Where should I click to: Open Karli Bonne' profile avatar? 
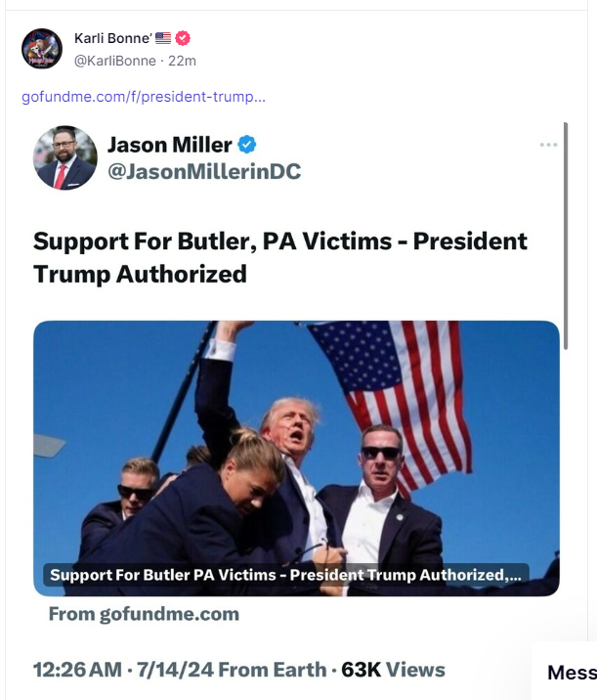[x=42, y=48]
